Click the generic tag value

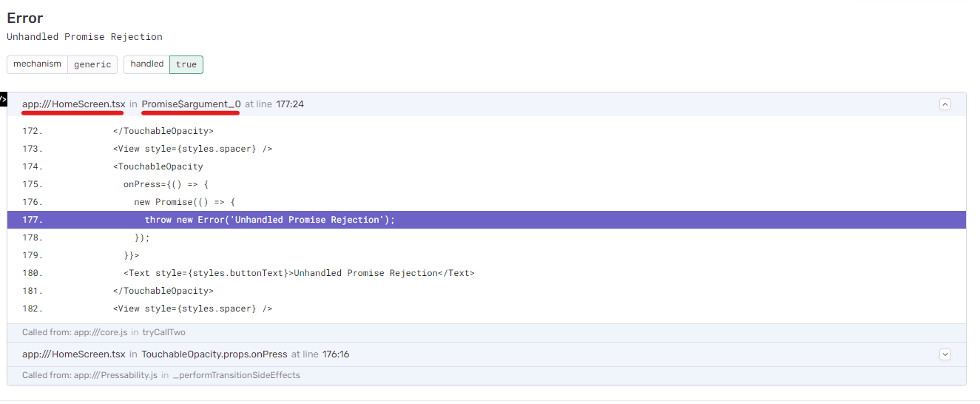92,64
